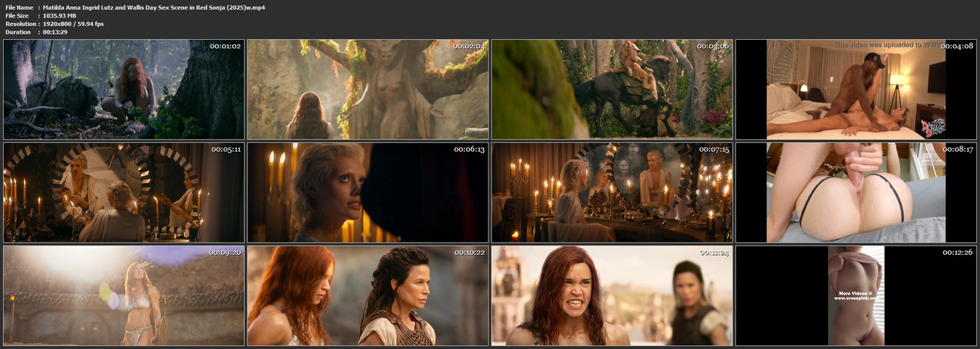Viewport: 980px width, 349px height.
Task: Click the 'File Name' label
Action: point(19,7)
